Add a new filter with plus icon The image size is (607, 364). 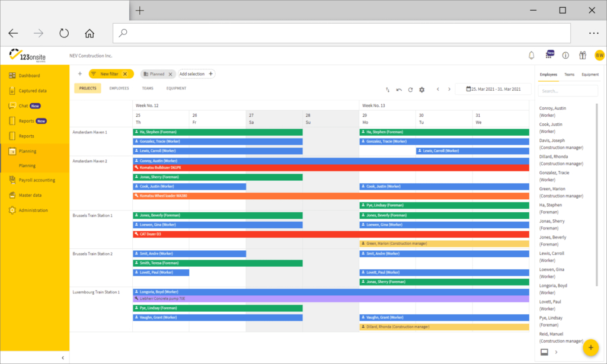pyautogui.click(x=80, y=74)
